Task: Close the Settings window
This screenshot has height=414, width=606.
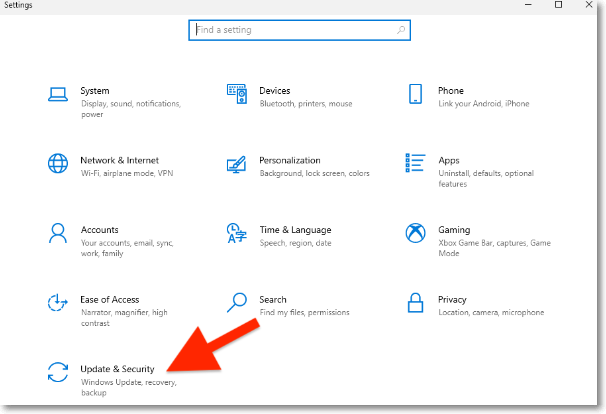Action: click(589, 5)
